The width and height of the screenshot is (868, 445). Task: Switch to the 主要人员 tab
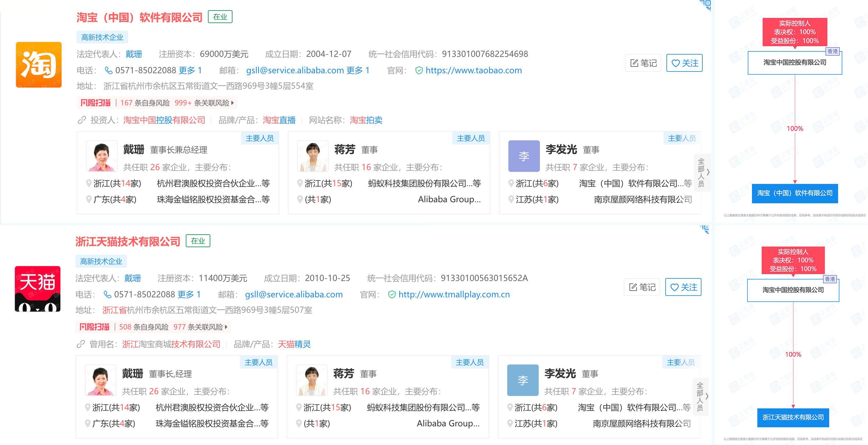click(260, 138)
